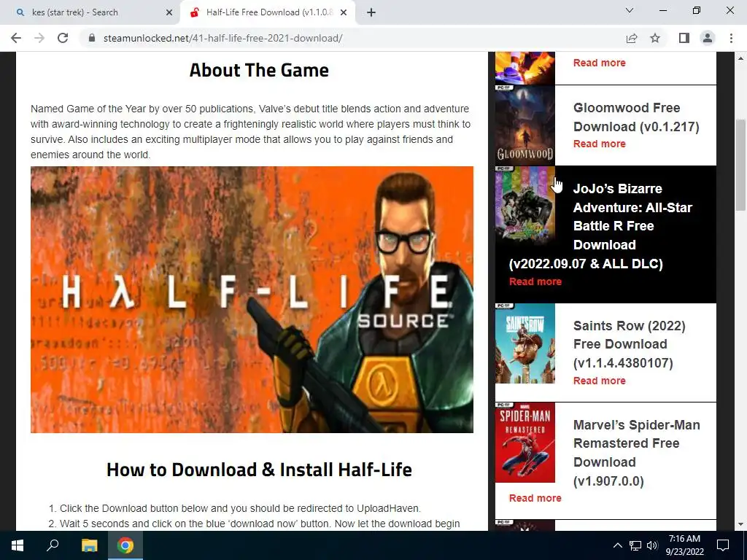Screen dimensions: 747x560
Task: Close the Half-Life Free Download tab
Action: 344,12
